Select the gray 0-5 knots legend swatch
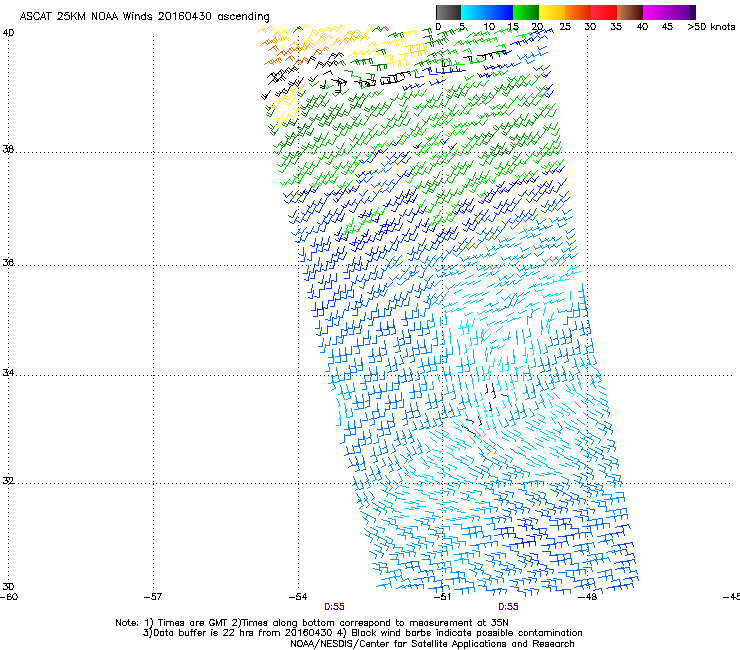The image size is (740, 650). (x=448, y=12)
